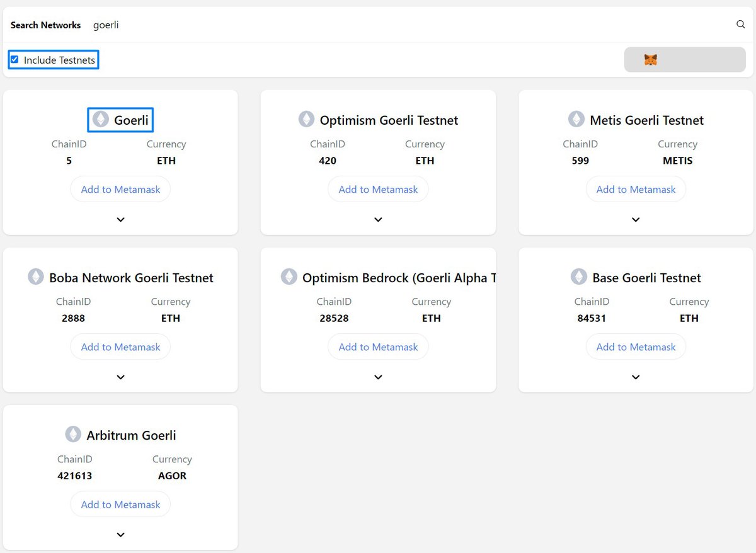
Task: Click the Goerli network Ethereum icon
Action: tap(100, 119)
